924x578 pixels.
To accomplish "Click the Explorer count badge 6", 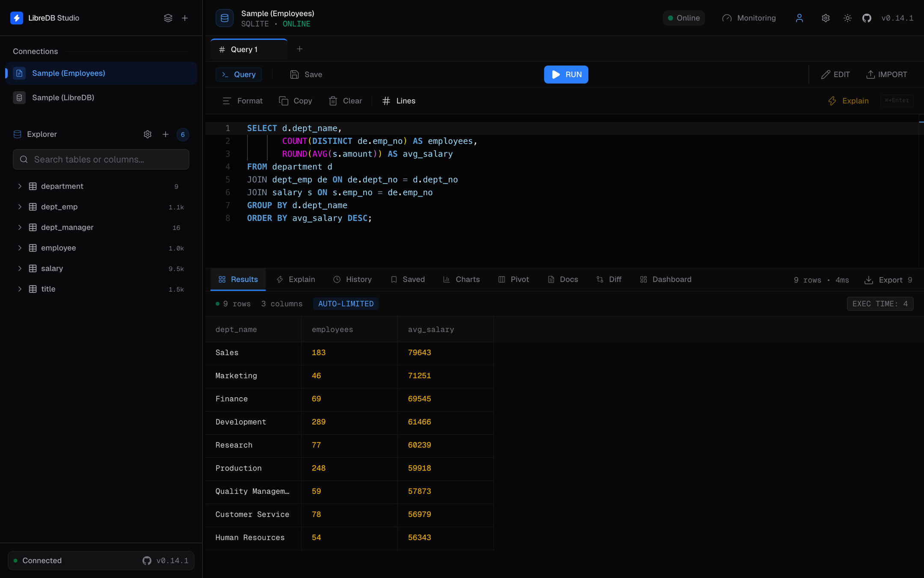I will click(183, 134).
